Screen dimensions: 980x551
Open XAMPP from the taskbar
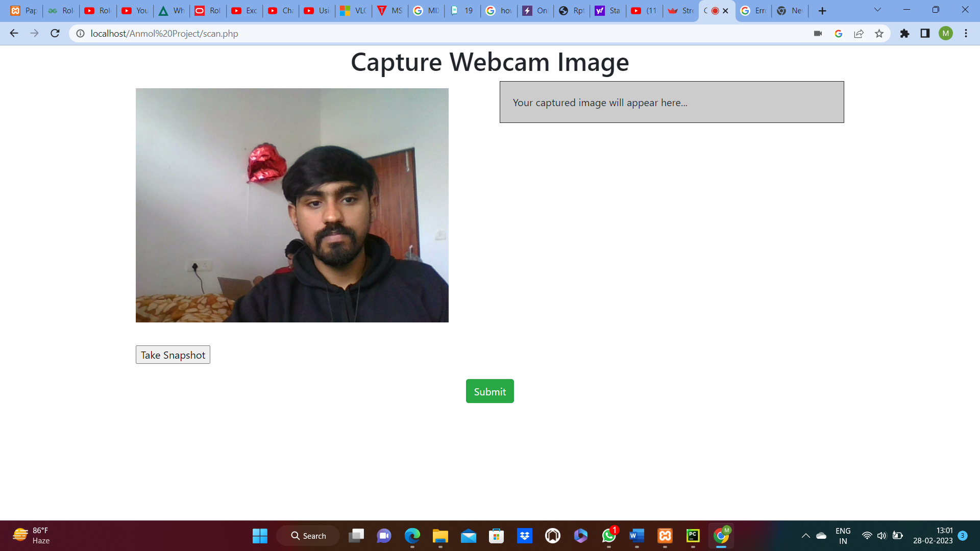(665, 536)
